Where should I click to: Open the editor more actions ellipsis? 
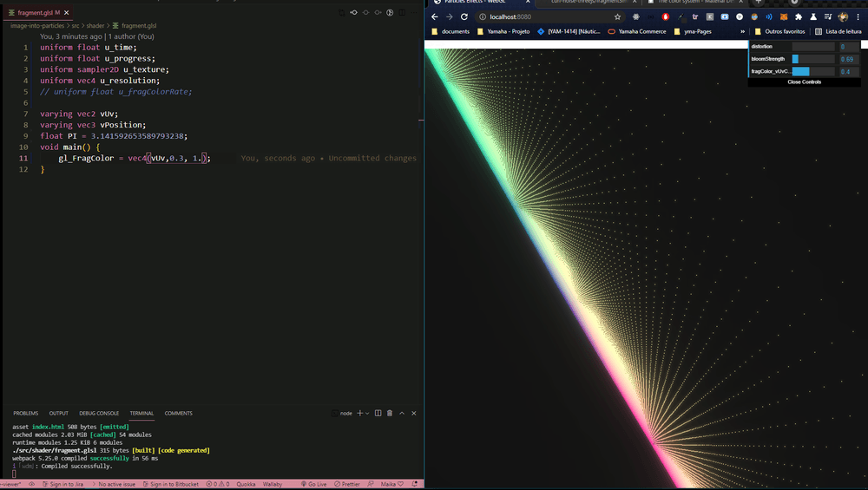415,13
